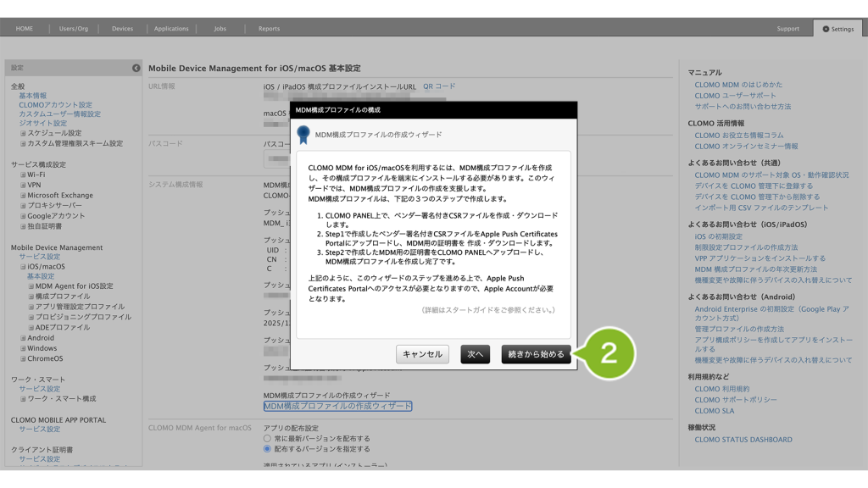Click the Settings gear tab
This screenshot has height=488, width=868.
pyautogui.click(x=837, y=29)
